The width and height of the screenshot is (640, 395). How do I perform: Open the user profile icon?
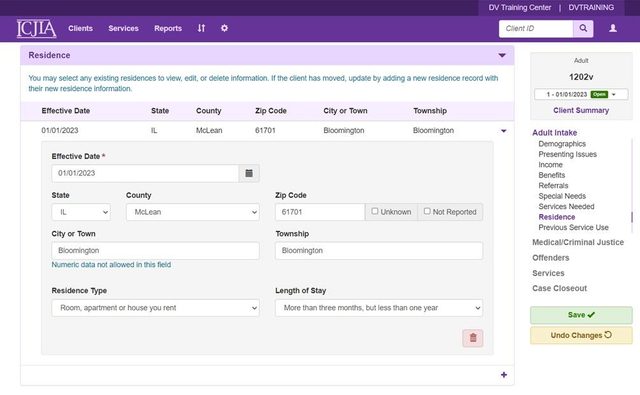click(x=613, y=28)
